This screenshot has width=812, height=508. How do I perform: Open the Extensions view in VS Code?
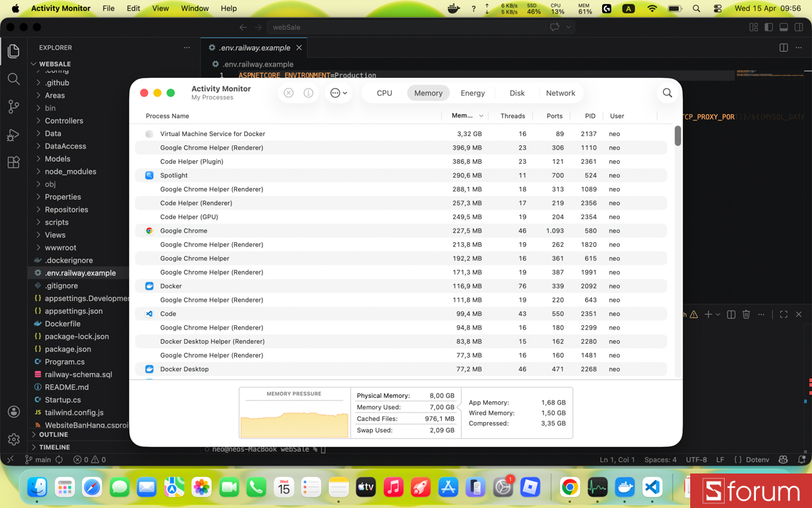(14, 162)
